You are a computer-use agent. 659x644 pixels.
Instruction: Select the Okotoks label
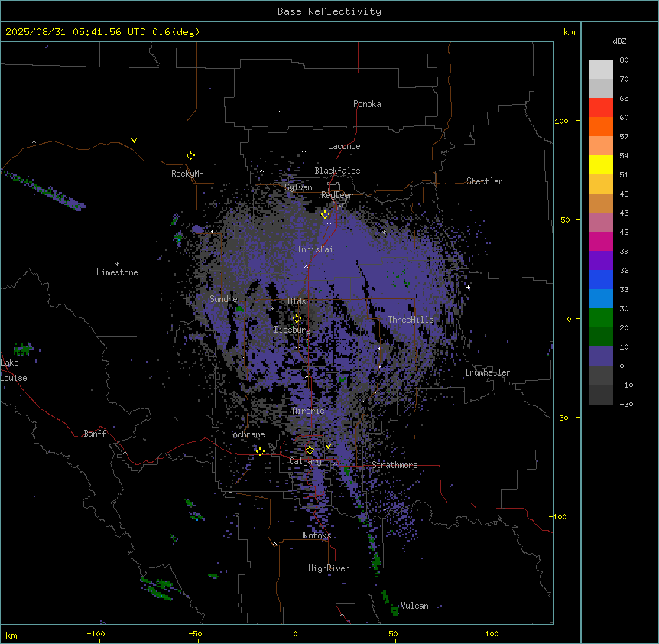tap(315, 535)
